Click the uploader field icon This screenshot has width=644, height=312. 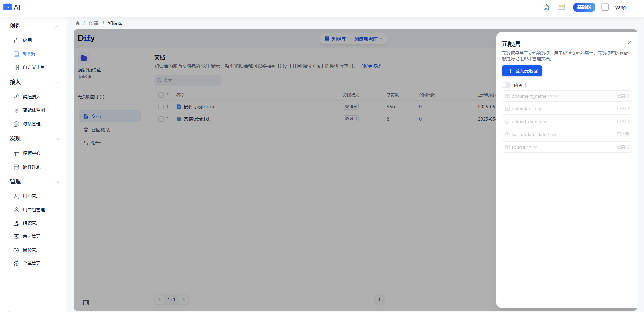[507, 109]
